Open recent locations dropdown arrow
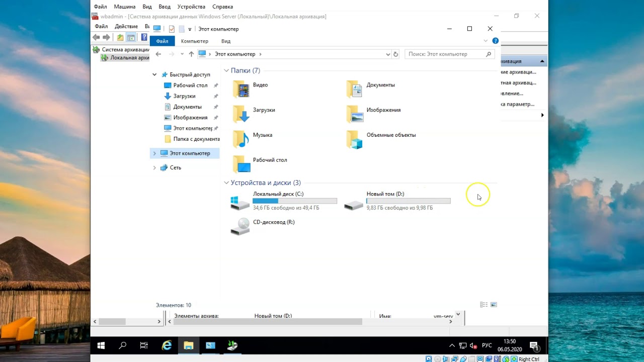The width and height of the screenshot is (644, 362). 182,54
